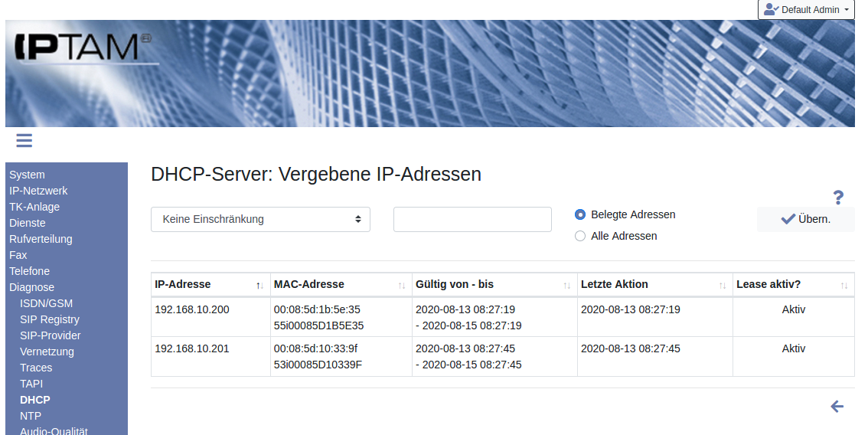This screenshot has width=868, height=435.
Task: Sort by MAC-Adresse column sort icon
Action: (x=402, y=285)
